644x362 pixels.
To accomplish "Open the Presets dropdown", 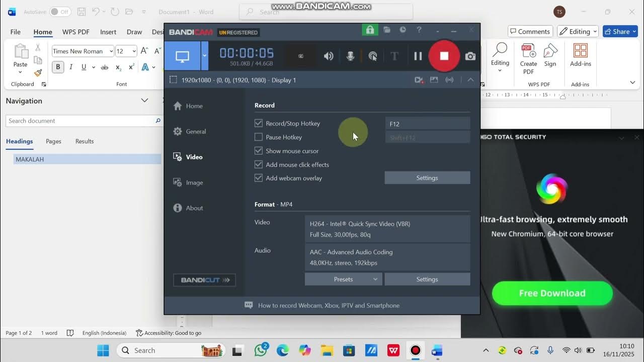I will tap(343, 280).
